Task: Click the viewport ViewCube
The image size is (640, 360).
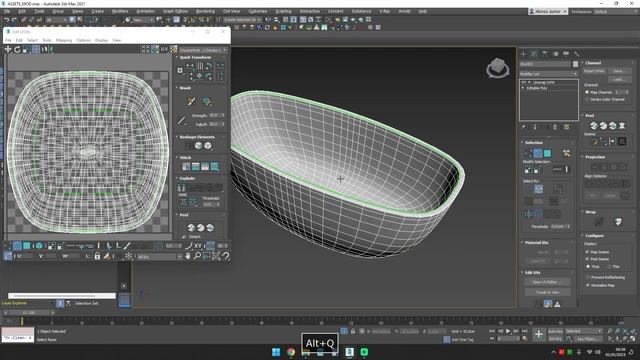Action: [498, 68]
